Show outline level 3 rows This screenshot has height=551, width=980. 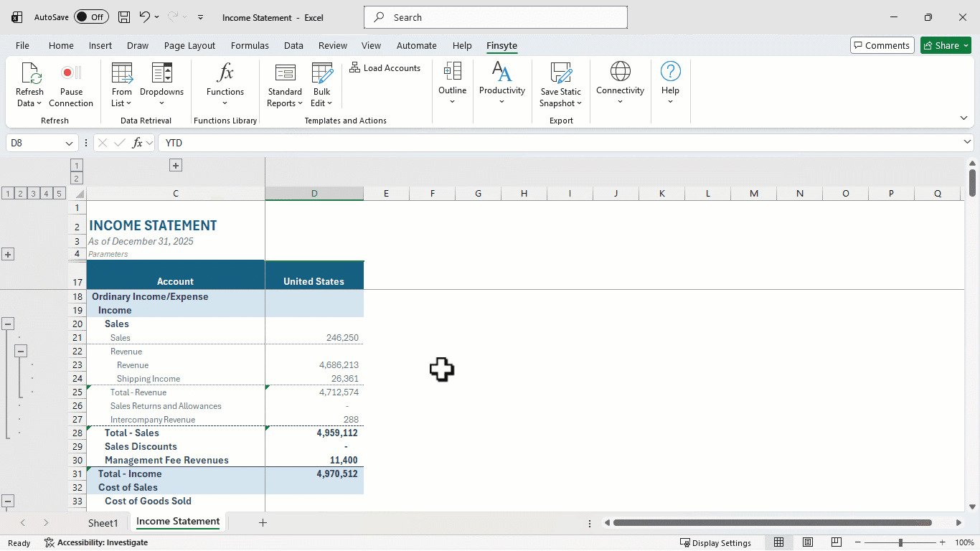33,194
